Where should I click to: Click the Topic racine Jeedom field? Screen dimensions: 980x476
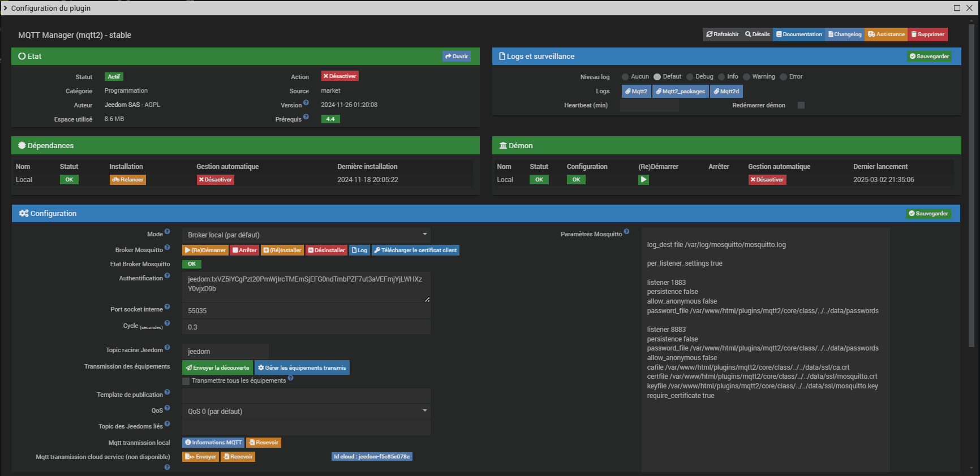[x=225, y=352]
